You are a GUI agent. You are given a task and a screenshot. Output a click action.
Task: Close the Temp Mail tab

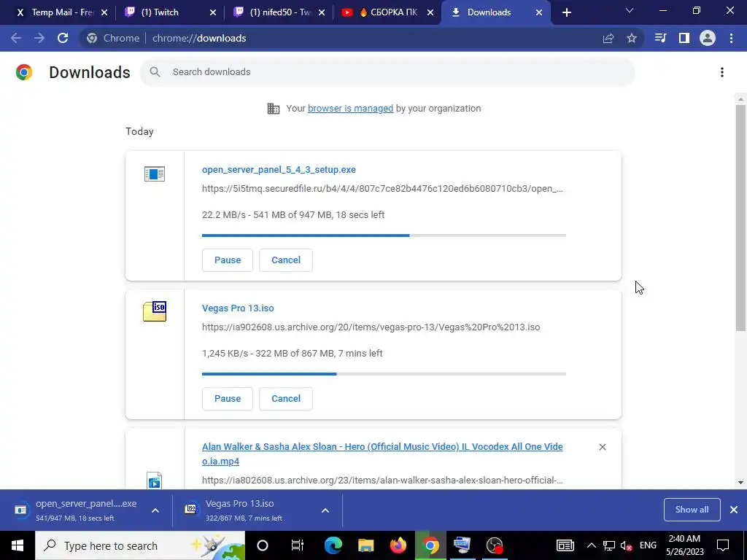[x=104, y=13]
